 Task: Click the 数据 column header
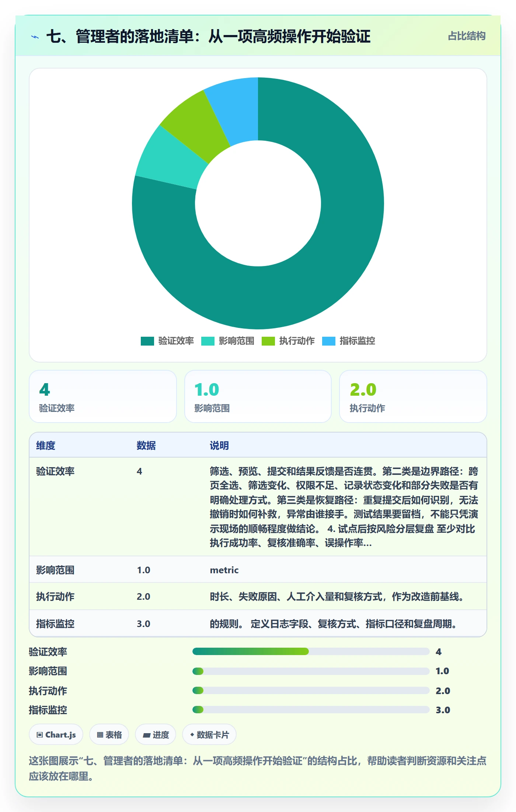146,445
